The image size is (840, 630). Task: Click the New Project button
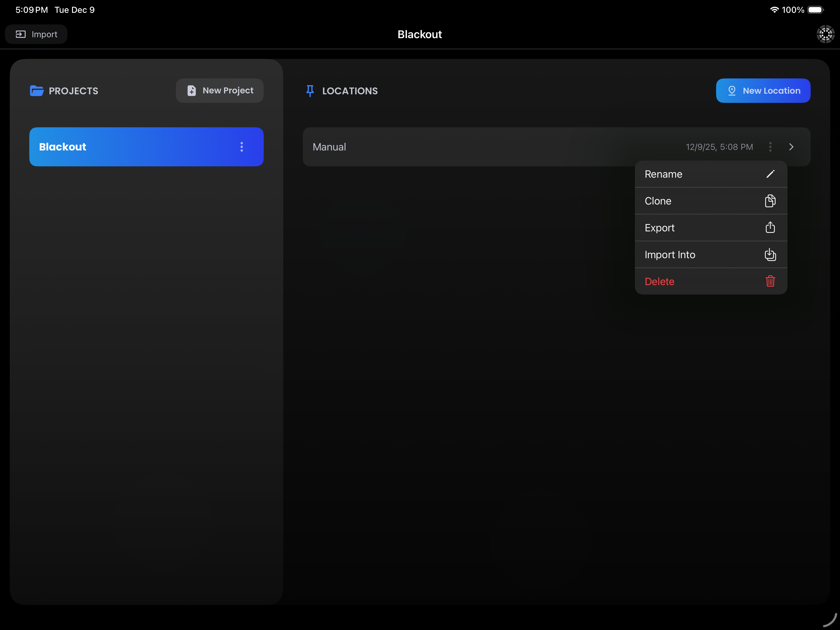[219, 90]
